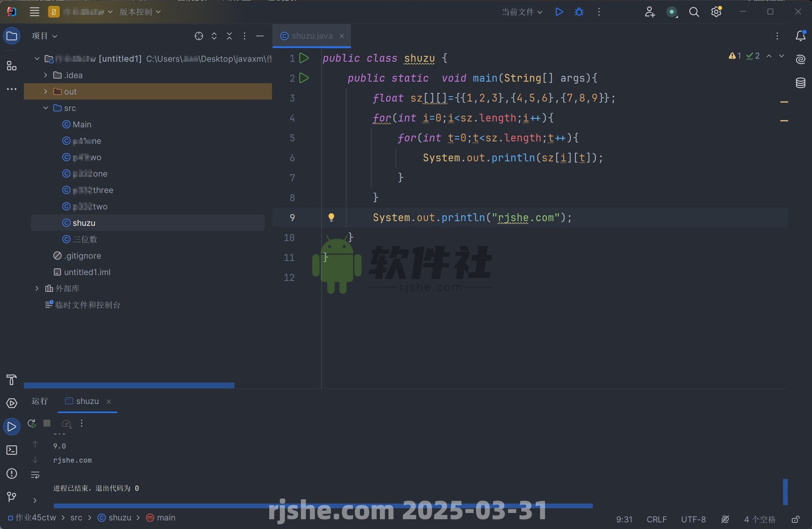Close the shuzu run tab

pyautogui.click(x=109, y=402)
